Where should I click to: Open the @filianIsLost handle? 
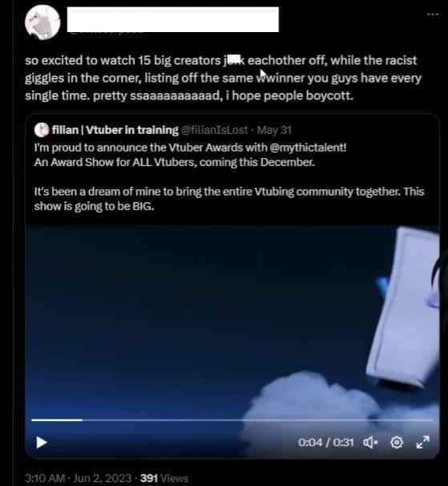coord(215,130)
